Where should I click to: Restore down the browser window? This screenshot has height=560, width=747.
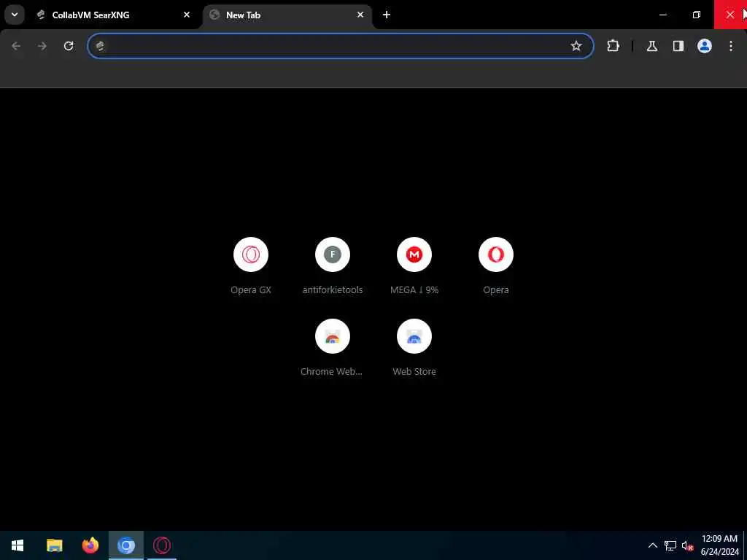pos(696,15)
